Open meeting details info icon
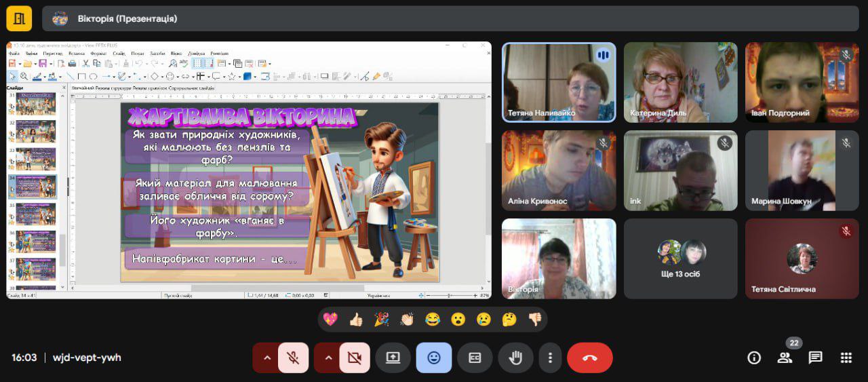 (753, 358)
